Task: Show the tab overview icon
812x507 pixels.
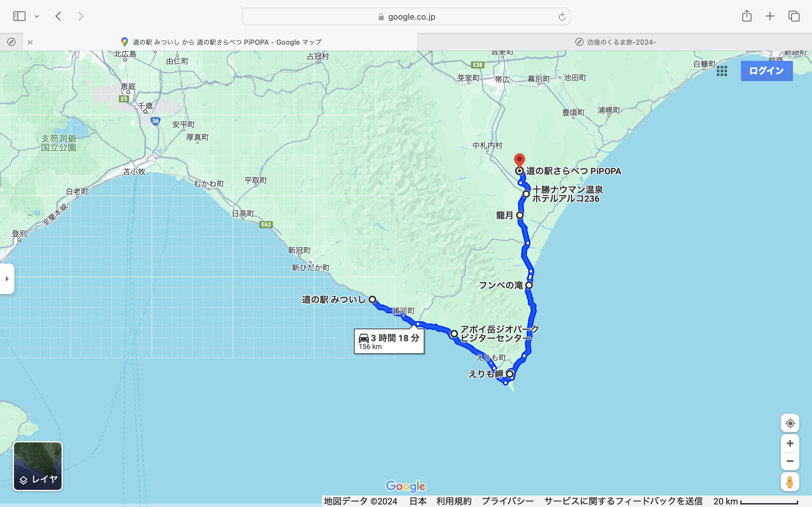Action: [794, 16]
